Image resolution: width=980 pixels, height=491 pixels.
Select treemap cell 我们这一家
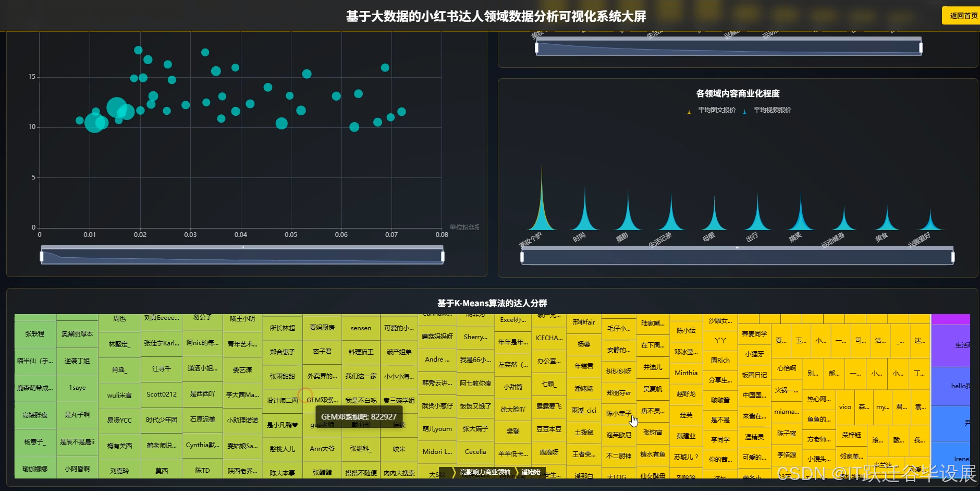[361, 376]
